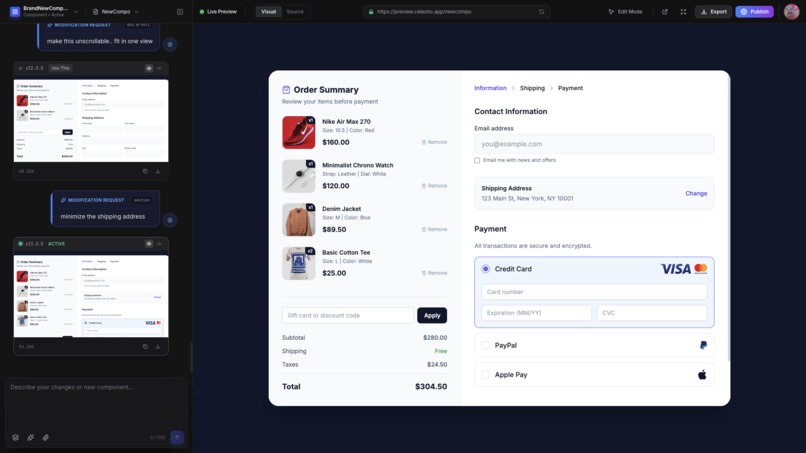Click the Publish button

(754, 11)
